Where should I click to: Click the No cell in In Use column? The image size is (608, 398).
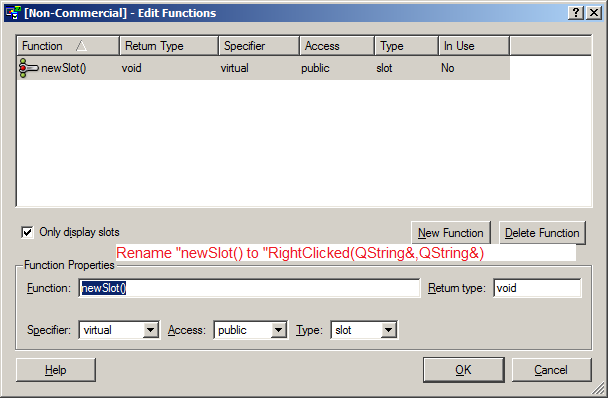click(x=447, y=68)
